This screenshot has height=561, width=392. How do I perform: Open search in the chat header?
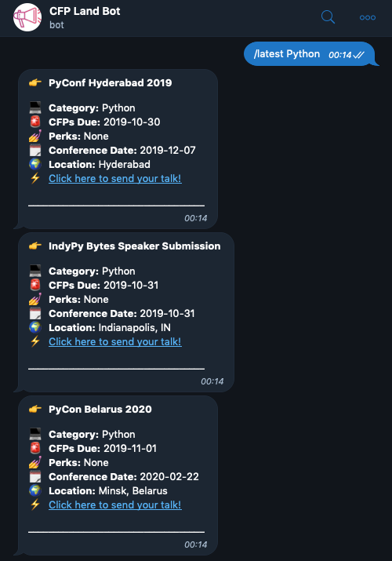tap(328, 16)
